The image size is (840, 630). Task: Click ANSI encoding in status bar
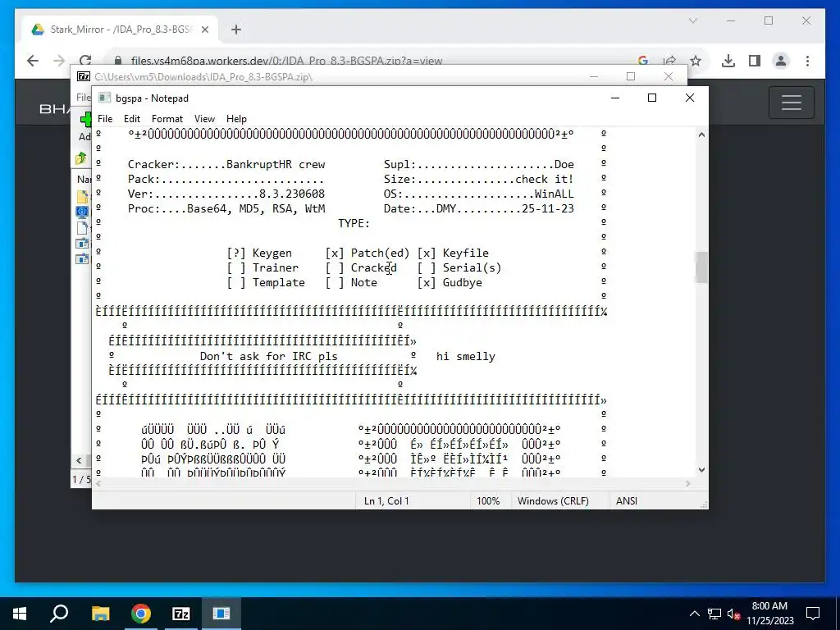tap(626, 501)
